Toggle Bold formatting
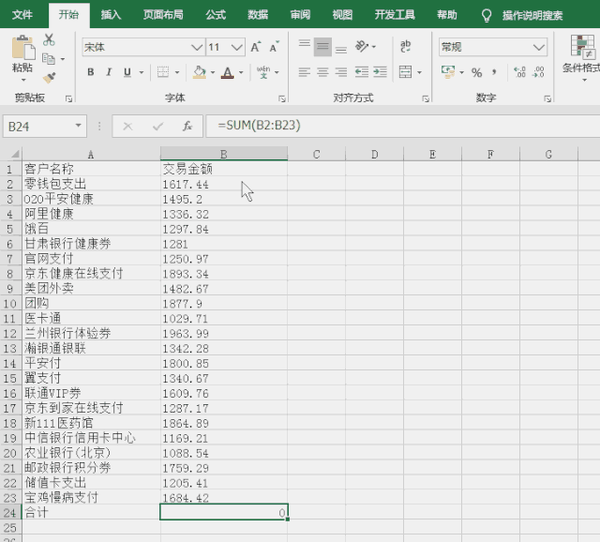This screenshot has width=600, height=542. click(x=90, y=72)
